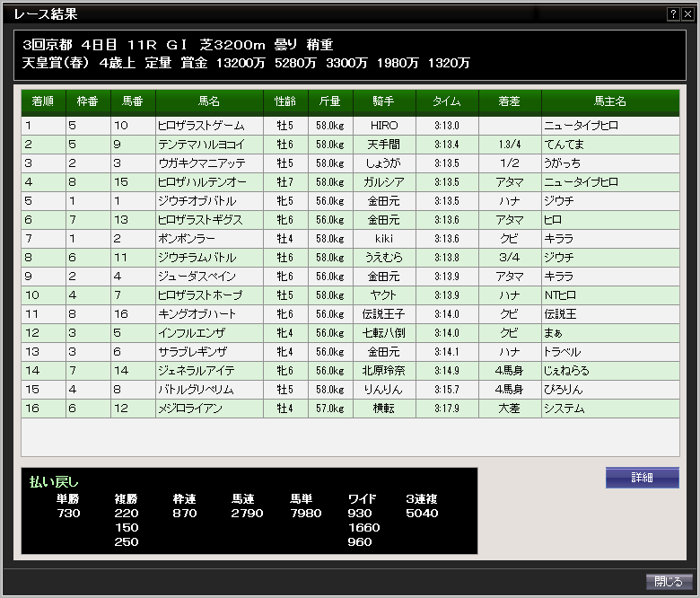Screen dimensions: 700x598
Task: Click the 枠連 payout value 870
Action: click(x=185, y=513)
